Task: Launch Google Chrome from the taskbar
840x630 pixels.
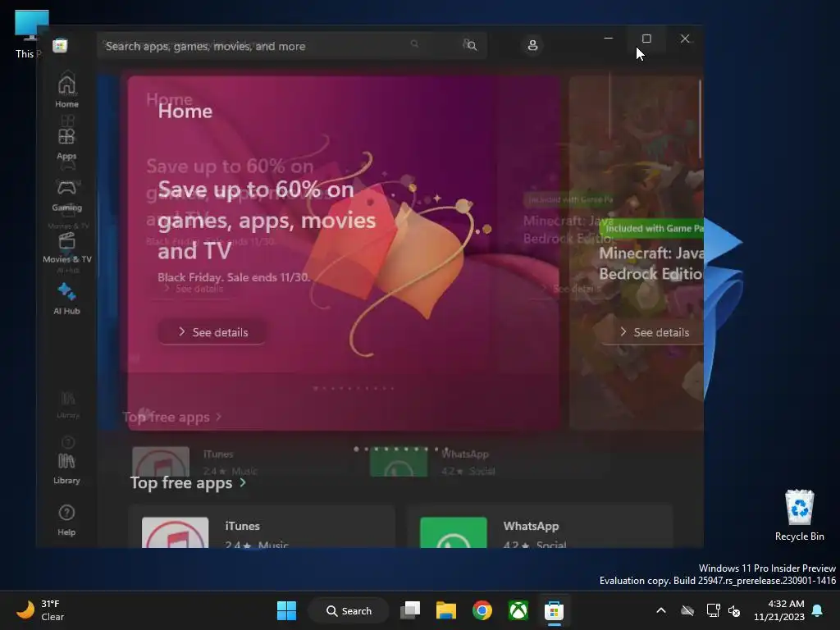Action: pyautogui.click(x=482, y=610)
